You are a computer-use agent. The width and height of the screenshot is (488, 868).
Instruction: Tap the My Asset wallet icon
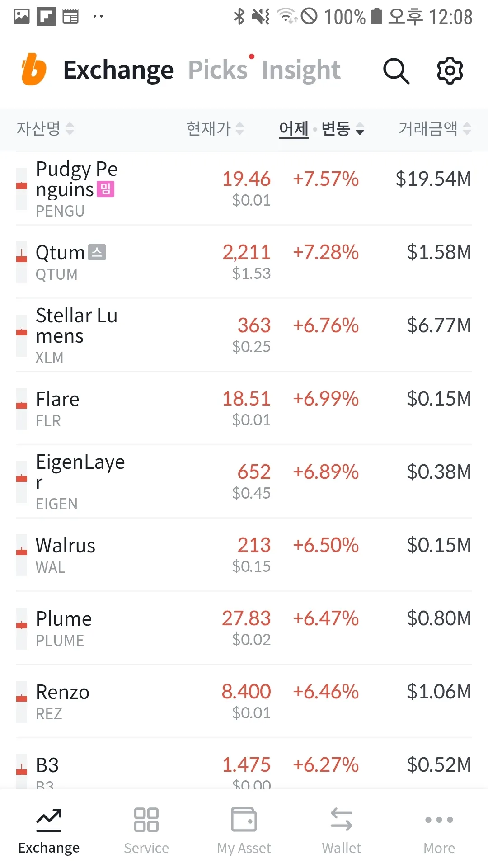[x=244, y=819]
